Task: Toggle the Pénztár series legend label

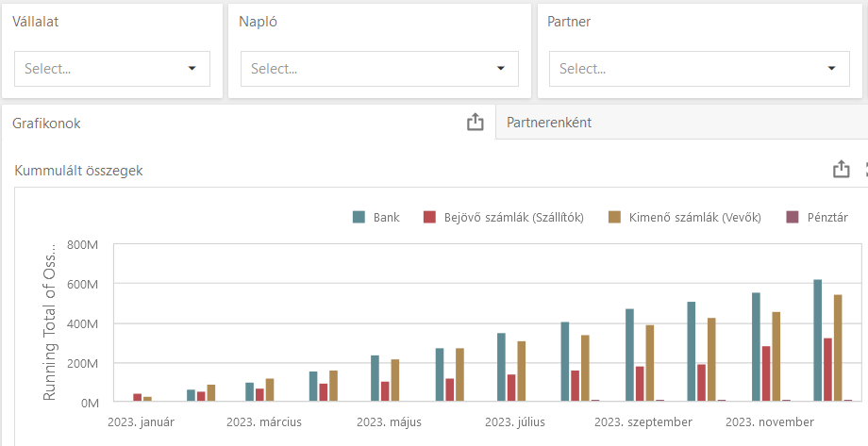Action: (x=826, y=218)
